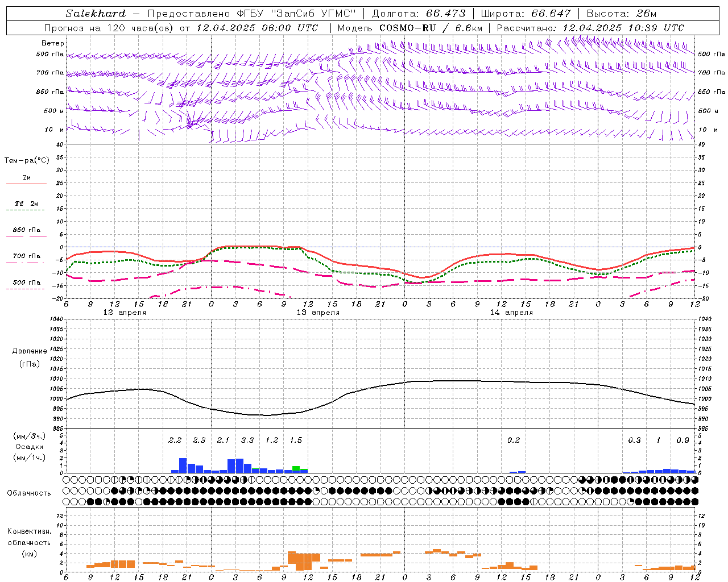Click the green bar in precipitation chart
The image size is (728, 582).
[296, 468]
